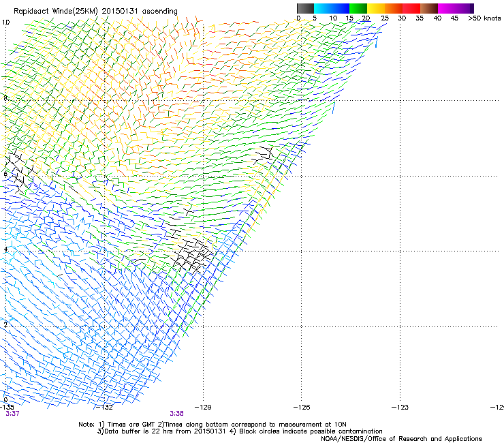
Task: Click the latitude label 10
Action: click(x=5, y=22)
